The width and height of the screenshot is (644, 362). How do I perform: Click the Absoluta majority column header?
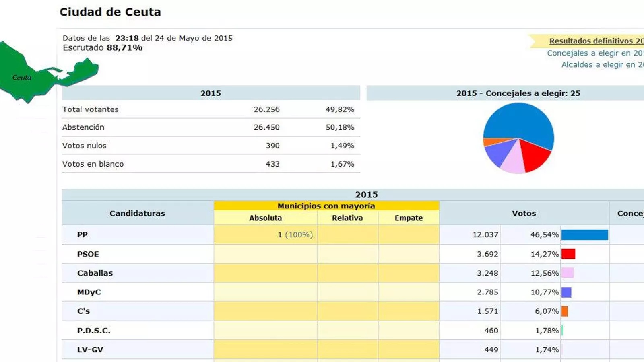click(x=265, y=218)
